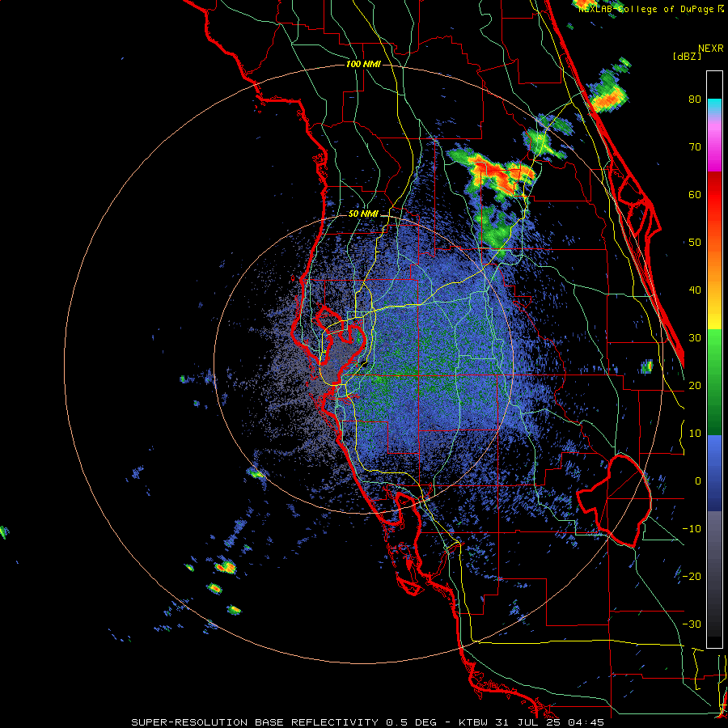The image size is (728, 728).
Task: Click the 0 value on the dBZ scale
Action: pos(698,481)
